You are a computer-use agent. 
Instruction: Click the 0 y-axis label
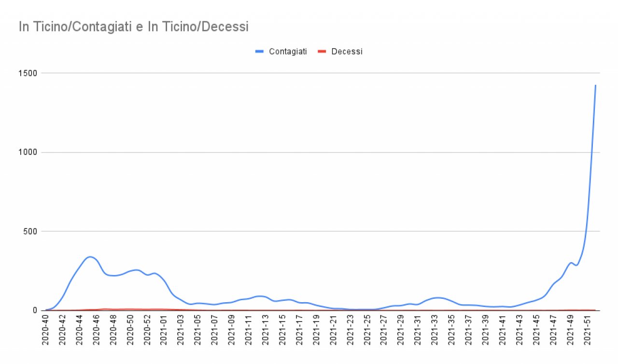[x=35, y=310]
